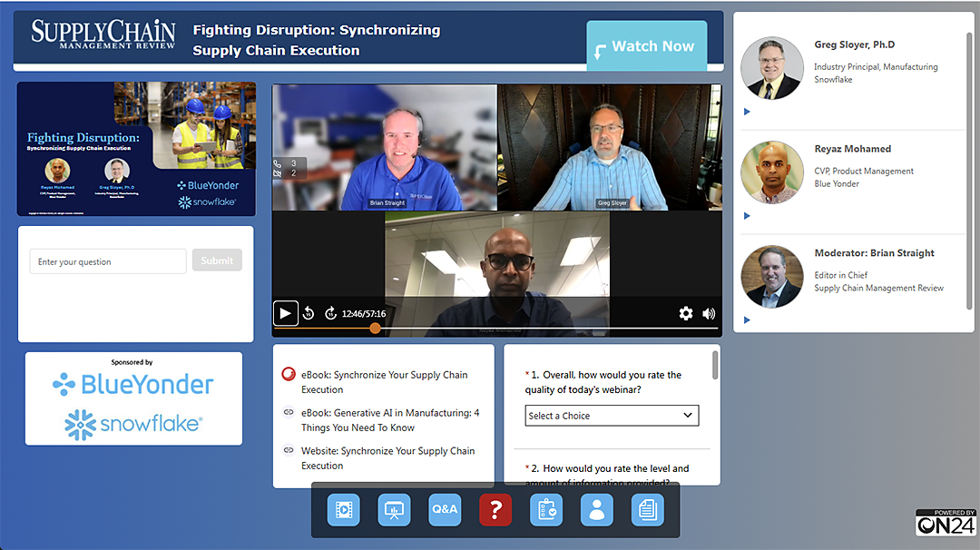Image resolution: width=980 pixels, height=550 pixels.
Task: Open the Speaker Bios person widget
Action: coord(597,509)
